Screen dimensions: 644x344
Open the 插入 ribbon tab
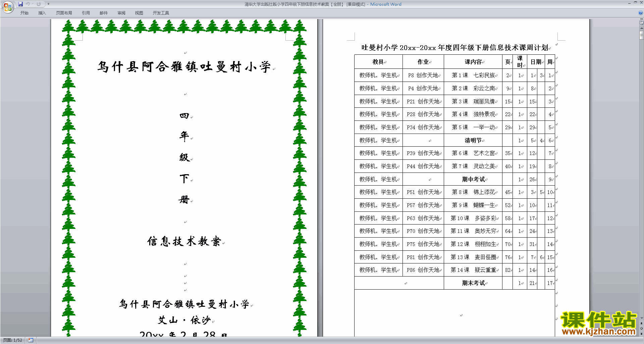tap(42, 13)
